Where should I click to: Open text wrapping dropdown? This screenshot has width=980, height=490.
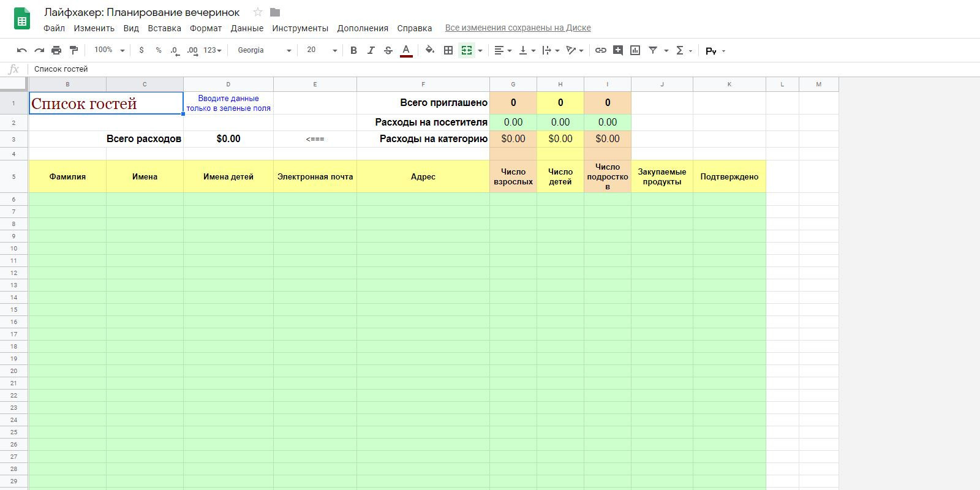(551, 50)
